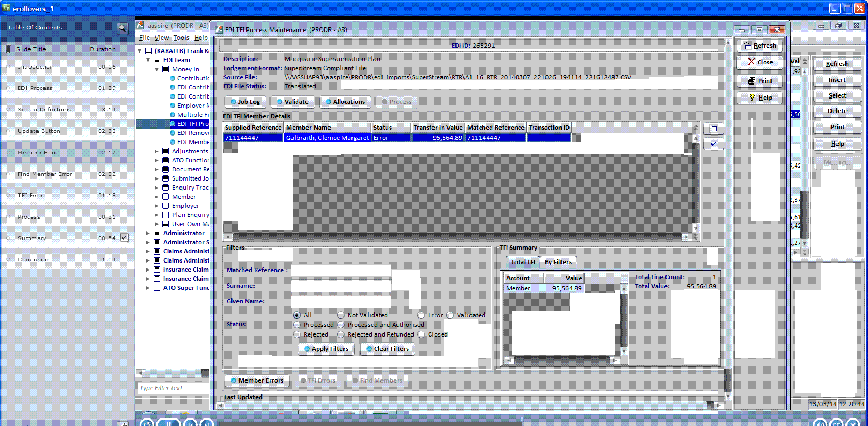
Task: Collapse the EDI Team tree node
Action: point(148,60)
